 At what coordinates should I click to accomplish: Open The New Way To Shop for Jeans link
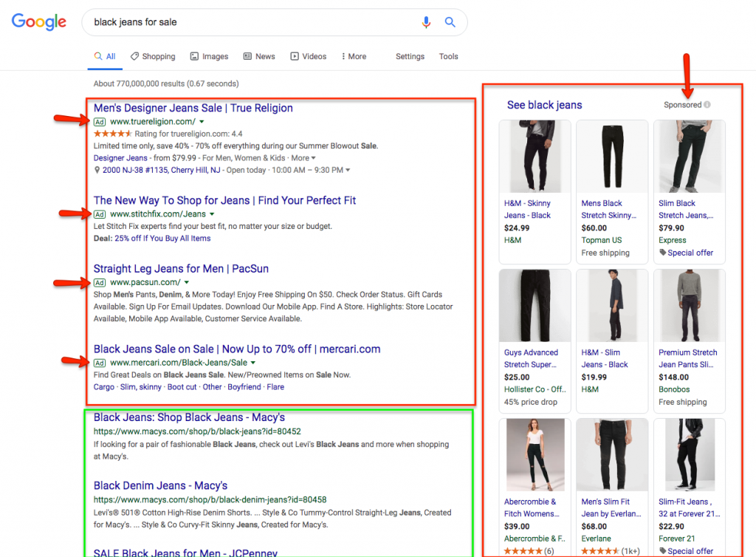[224, 201]
